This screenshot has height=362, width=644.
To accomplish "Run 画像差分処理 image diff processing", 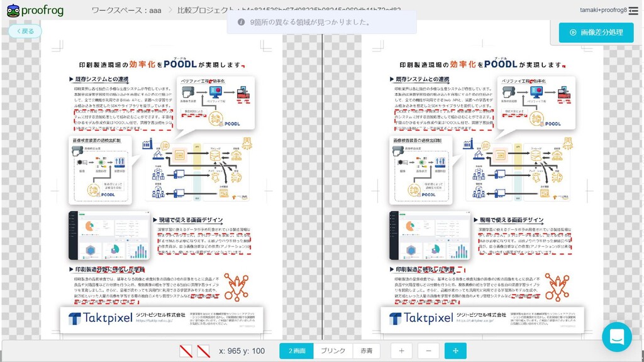I will [x=596, y=33].
